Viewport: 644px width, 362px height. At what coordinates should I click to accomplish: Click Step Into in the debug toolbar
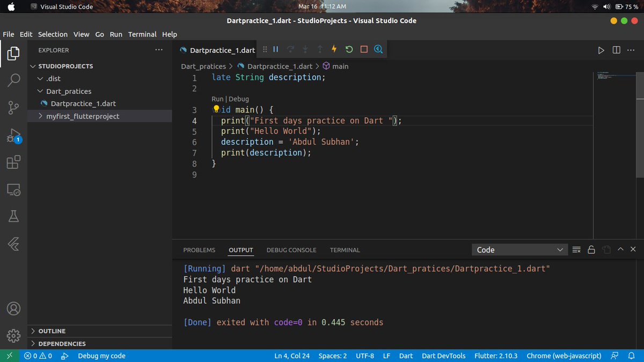click(x=305, y=49)
